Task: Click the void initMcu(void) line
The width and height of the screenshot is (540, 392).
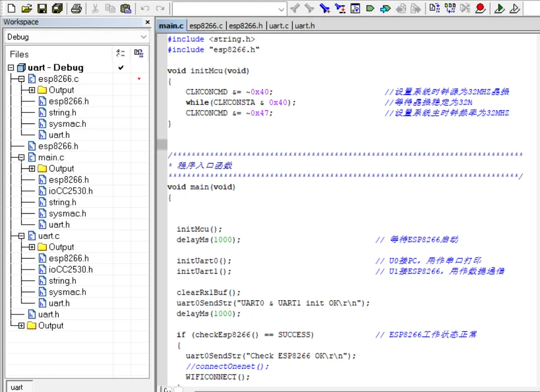Action: point(208,71)
